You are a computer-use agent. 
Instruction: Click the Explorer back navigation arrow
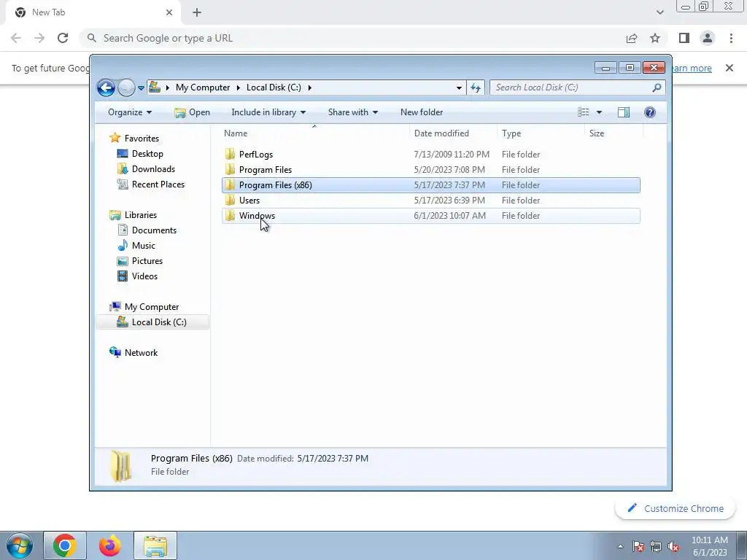click(106, 87)
